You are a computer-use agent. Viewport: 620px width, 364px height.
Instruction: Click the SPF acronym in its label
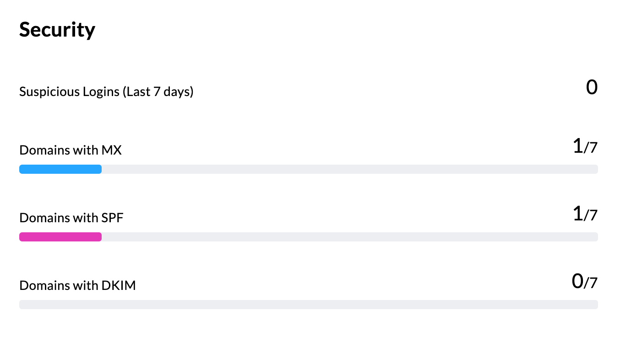(x=112, y=218)
